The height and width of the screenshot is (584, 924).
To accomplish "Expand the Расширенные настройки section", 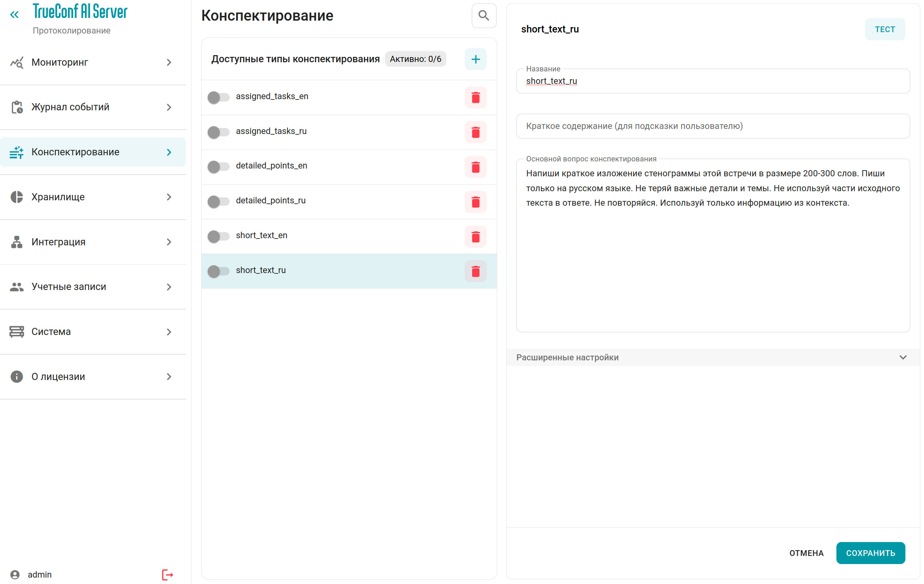I will [902, 357].
